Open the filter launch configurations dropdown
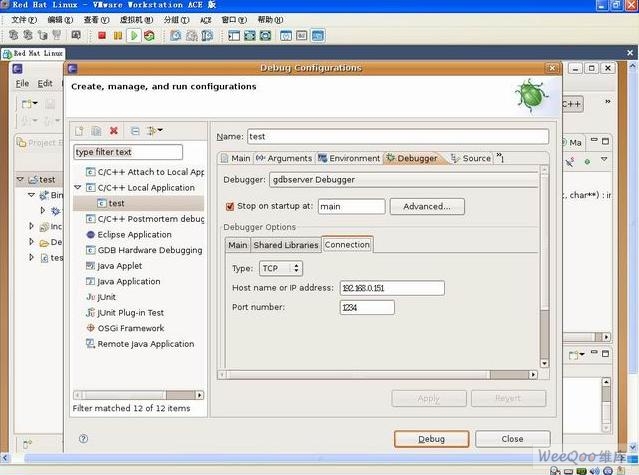This screenshot has width=639, height=475. pyautogui.click(x=155, y=131)
